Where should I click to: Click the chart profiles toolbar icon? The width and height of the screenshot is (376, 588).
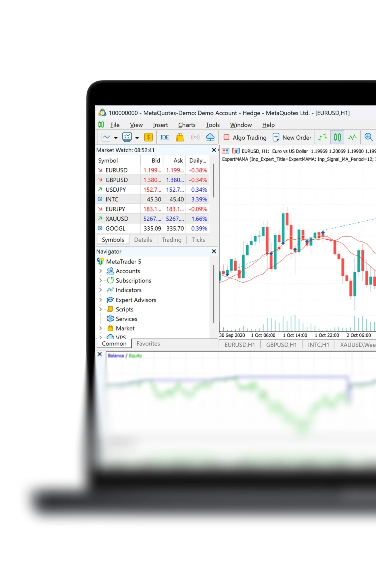click(x=127, y=137)
